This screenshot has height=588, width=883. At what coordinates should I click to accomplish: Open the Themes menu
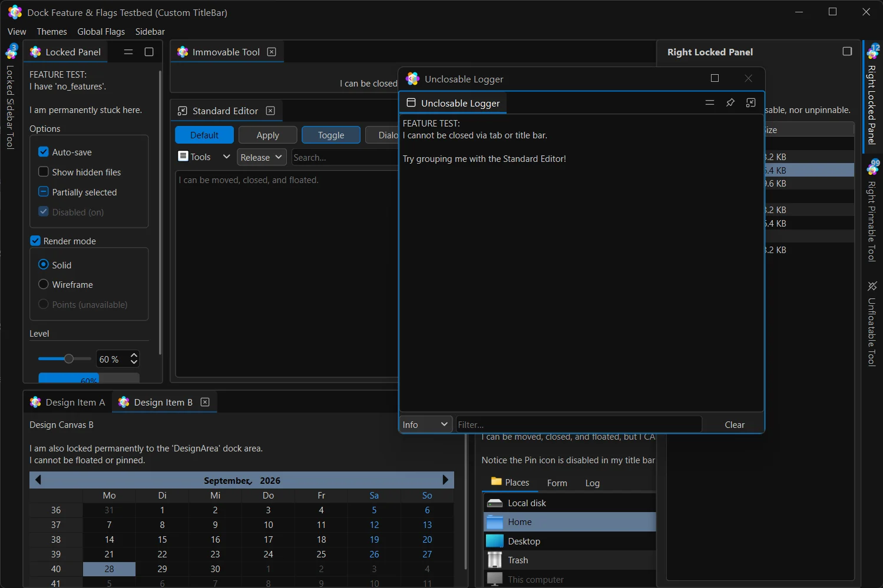point(52,31)
